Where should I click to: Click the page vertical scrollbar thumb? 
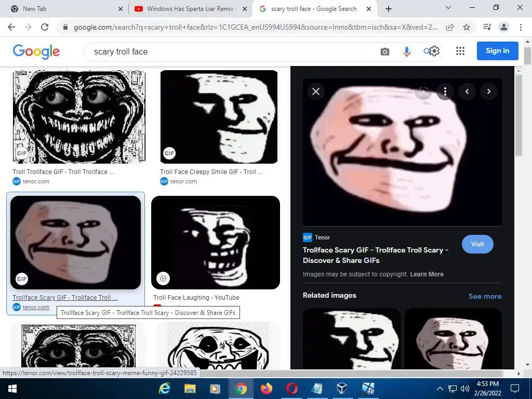click(x=527, y=55)
